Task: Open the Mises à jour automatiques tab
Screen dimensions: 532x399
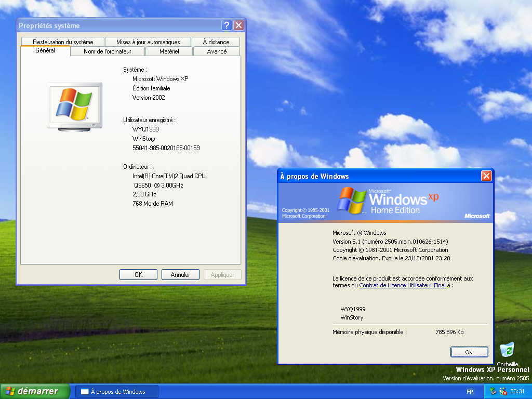Action: tap(148, 42)
